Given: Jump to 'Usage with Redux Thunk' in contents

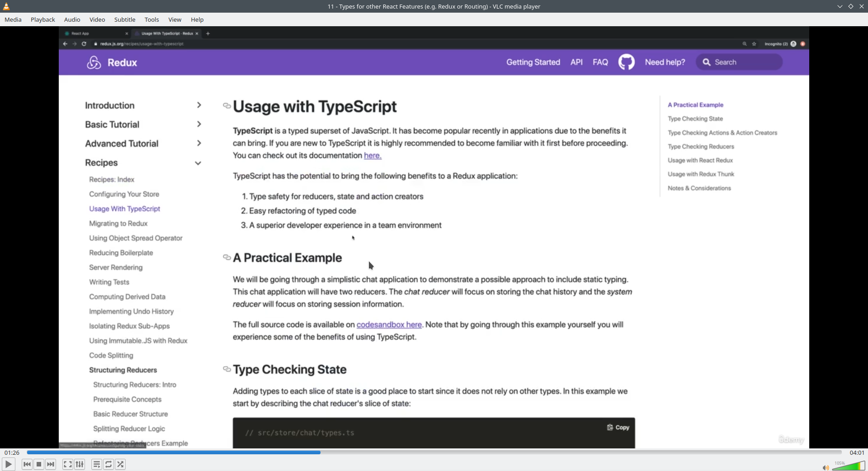Looking at the screenshot, I should tap(701, 174).
